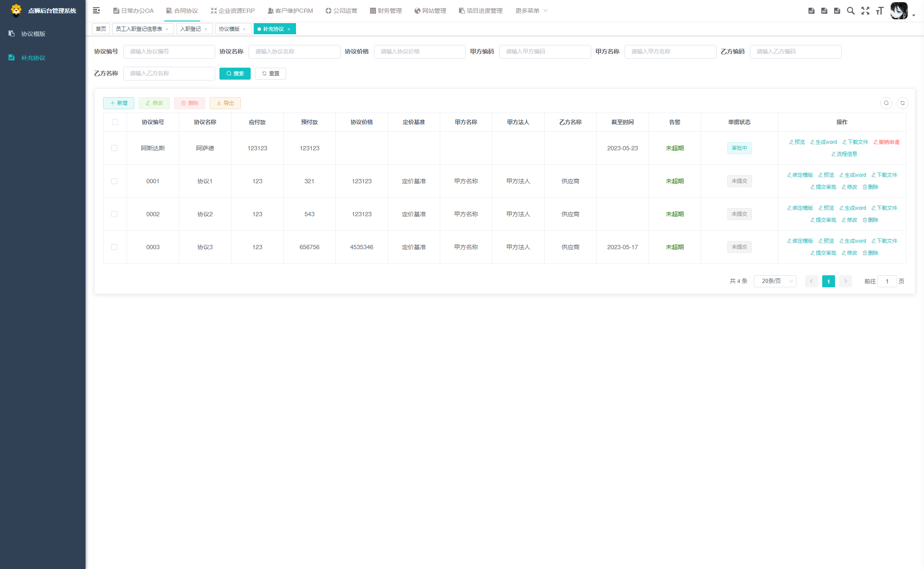The height and width of the screenshot is (569, 924).
Task: Focus the 协议编号 input field
Action: tap(169, 52)
